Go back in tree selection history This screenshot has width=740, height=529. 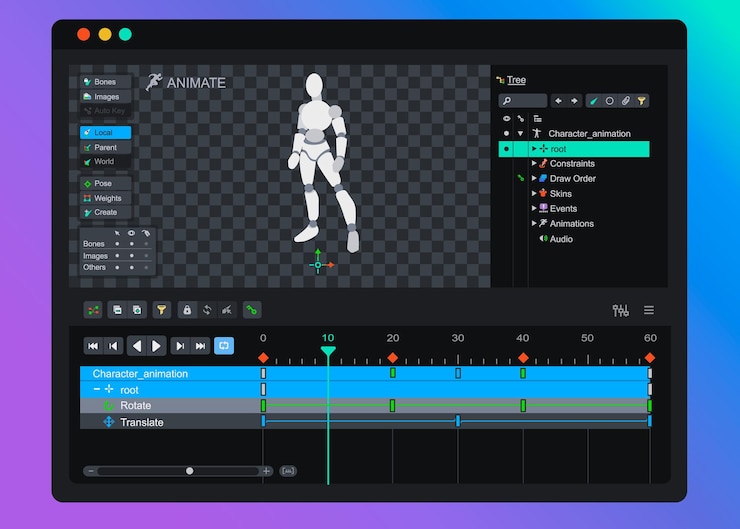tap(558, 101)
